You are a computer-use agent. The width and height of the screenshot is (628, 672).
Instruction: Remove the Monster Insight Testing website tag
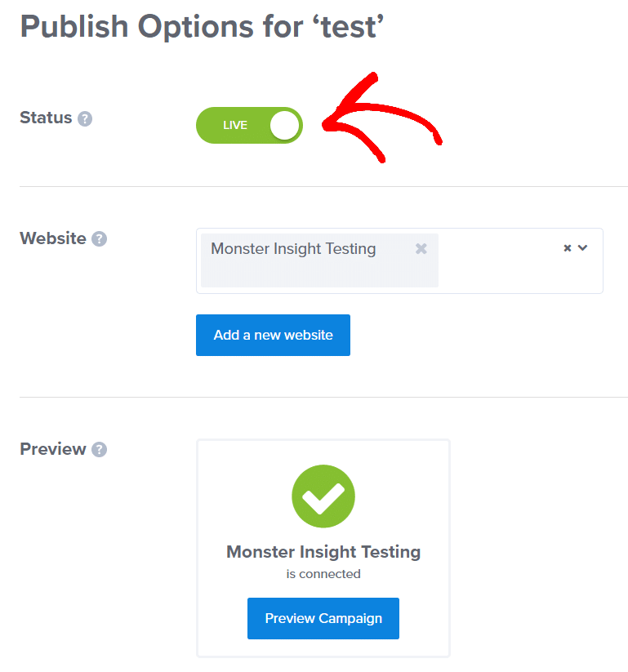click(x=421, y=248)
